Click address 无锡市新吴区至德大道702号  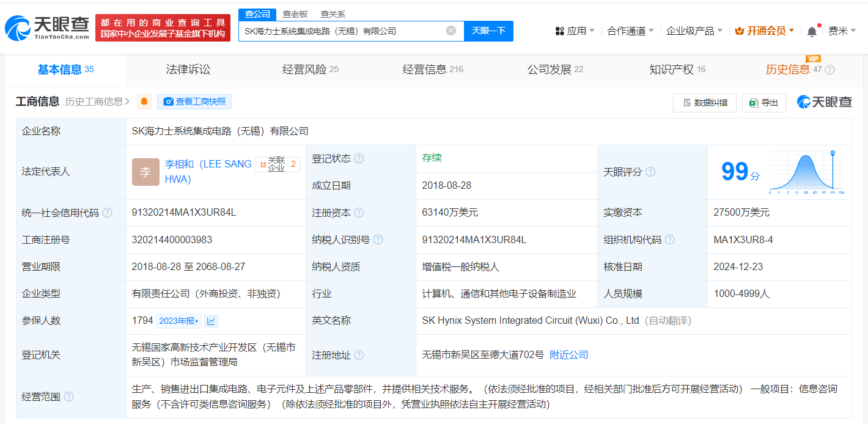(483, 355)
